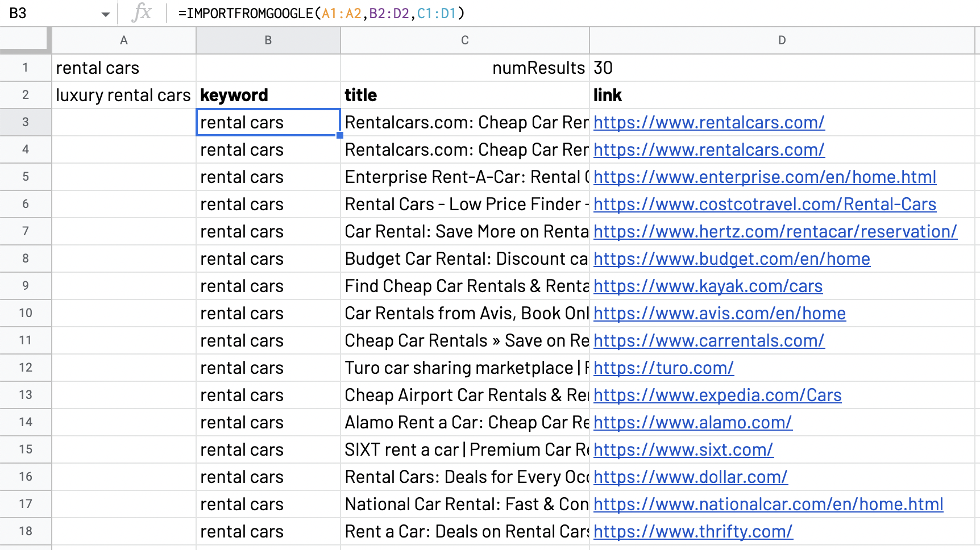The width and height of the screenshot is (980, 550).
Task: Open the Costco Travel Rental-Cars link
Action: click(764, 204)
